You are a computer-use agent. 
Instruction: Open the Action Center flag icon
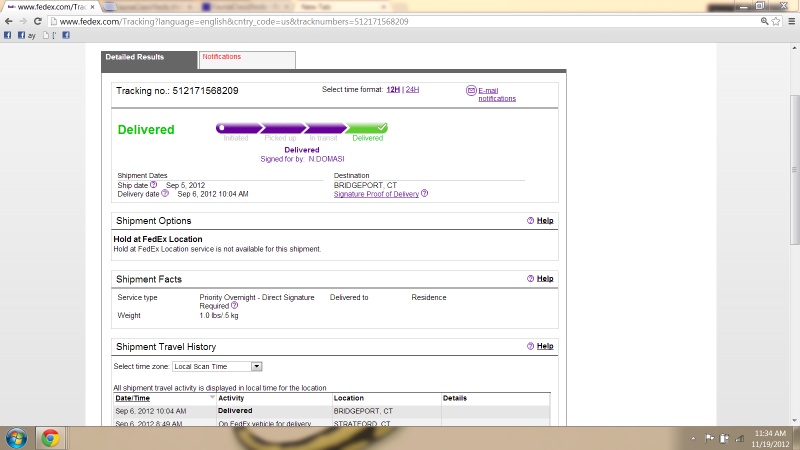(x=709, y=438)
